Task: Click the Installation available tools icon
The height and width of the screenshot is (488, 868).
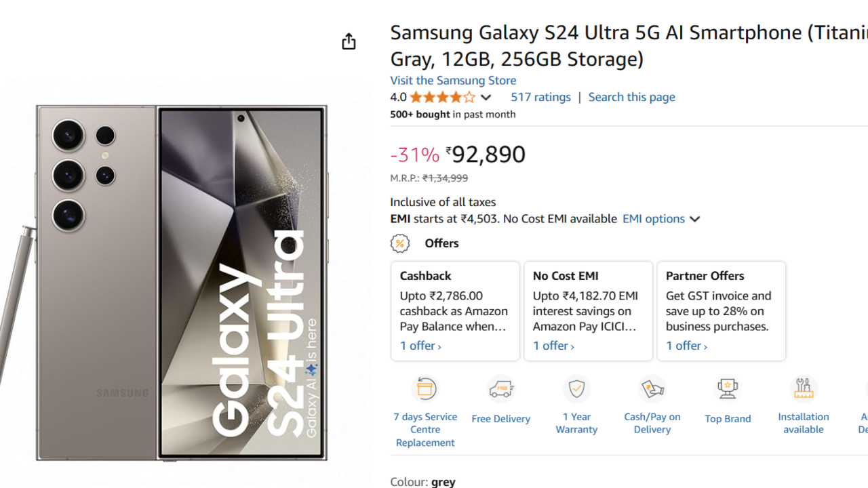Action: point(804,389)
